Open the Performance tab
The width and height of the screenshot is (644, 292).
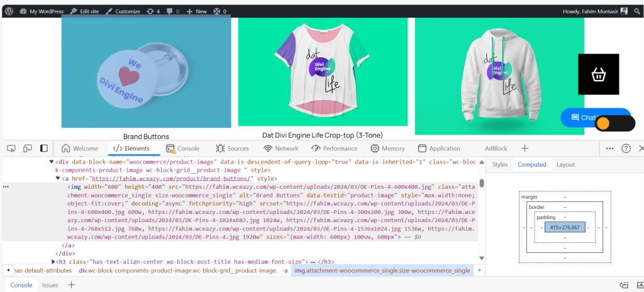point(335,149)
